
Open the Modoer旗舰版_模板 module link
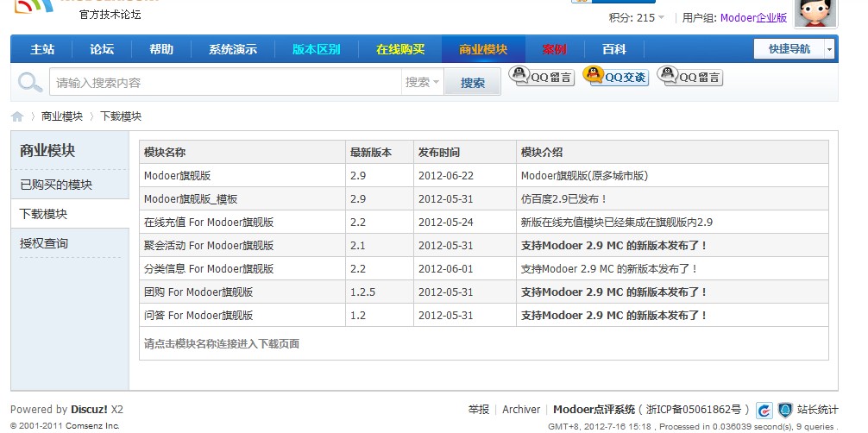191,198
